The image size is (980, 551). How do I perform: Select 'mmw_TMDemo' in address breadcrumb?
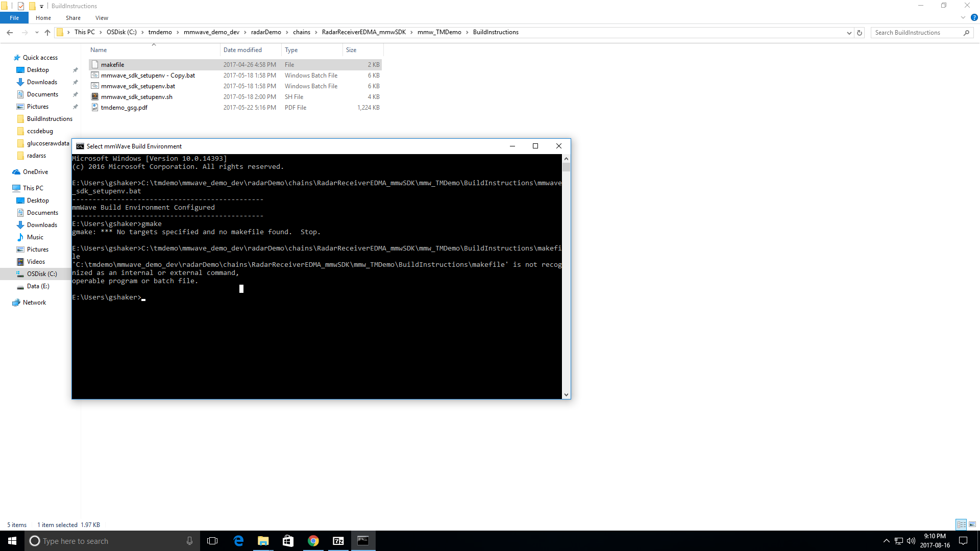[x=439, y=32]
